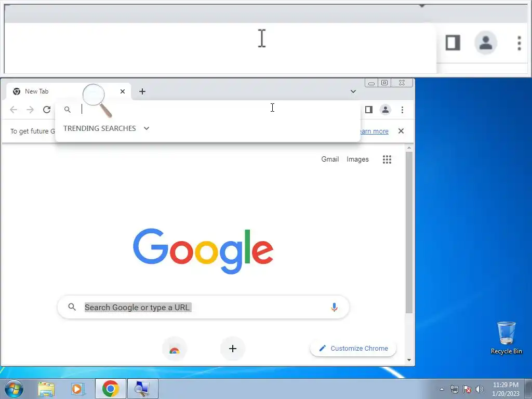The image size is (532, 399).
Task: Open the Windows Start menu
Action: tap(14, 389)
